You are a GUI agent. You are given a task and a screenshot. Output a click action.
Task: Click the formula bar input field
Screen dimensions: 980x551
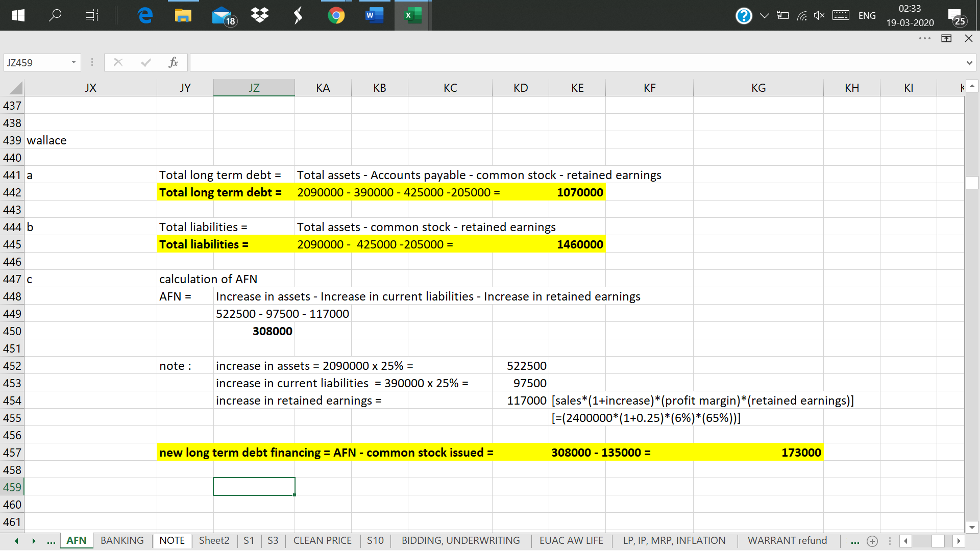click(x=577, y=63)
